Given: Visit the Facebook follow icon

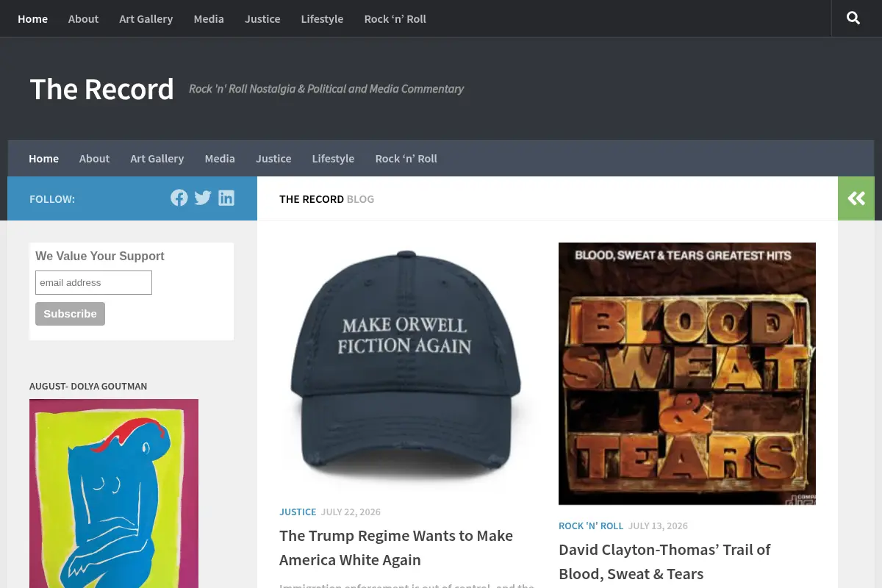Looking at the screenshot, I should click(179, 198).
